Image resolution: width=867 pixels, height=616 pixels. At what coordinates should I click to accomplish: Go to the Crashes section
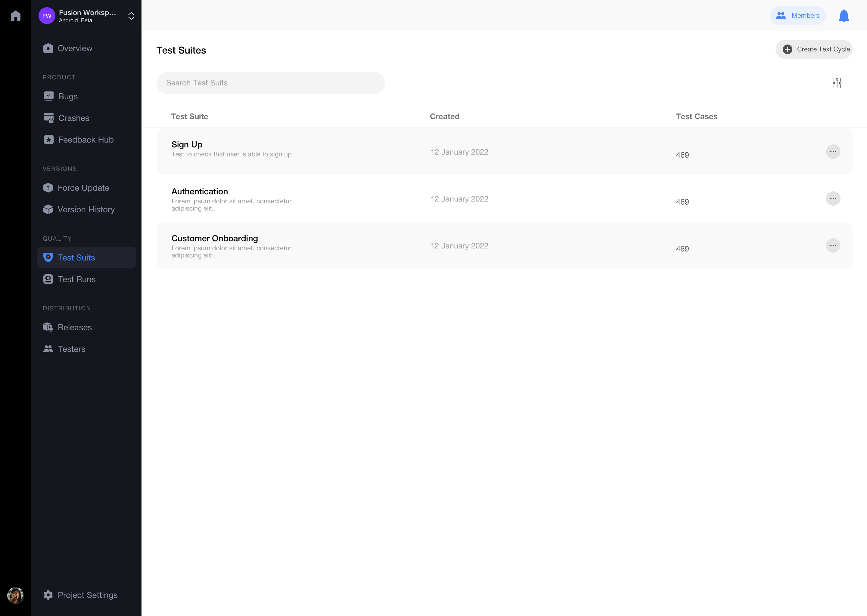point(74,118)
